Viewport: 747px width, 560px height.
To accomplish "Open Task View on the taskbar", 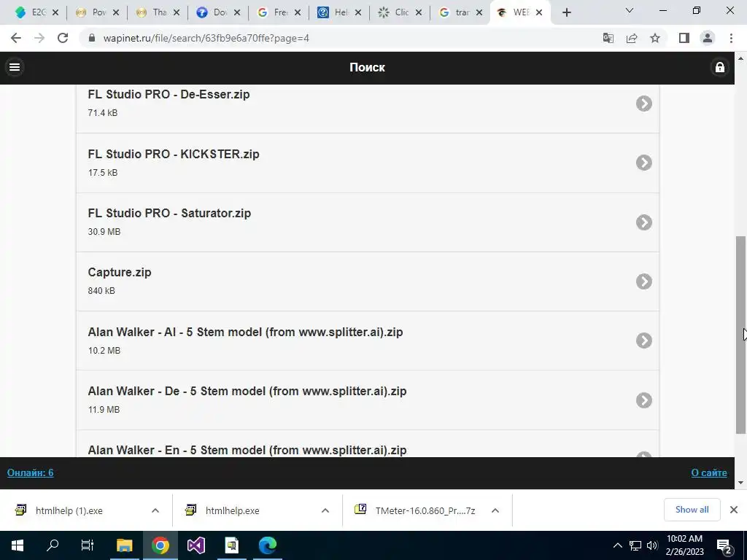I will point(88,545).
